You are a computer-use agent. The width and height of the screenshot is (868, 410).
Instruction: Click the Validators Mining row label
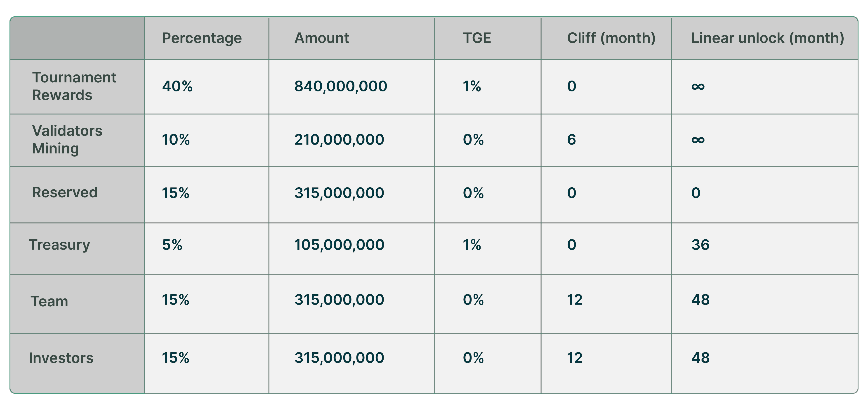click(67, 140)
